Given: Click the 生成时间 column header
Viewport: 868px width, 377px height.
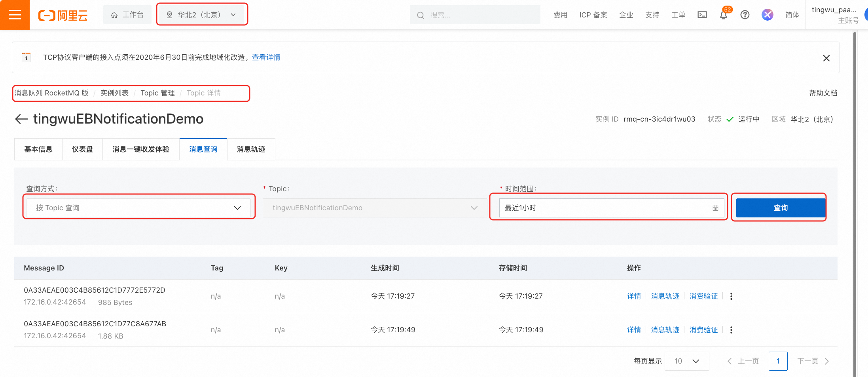Looking at the screenshot, I should 385,268.
